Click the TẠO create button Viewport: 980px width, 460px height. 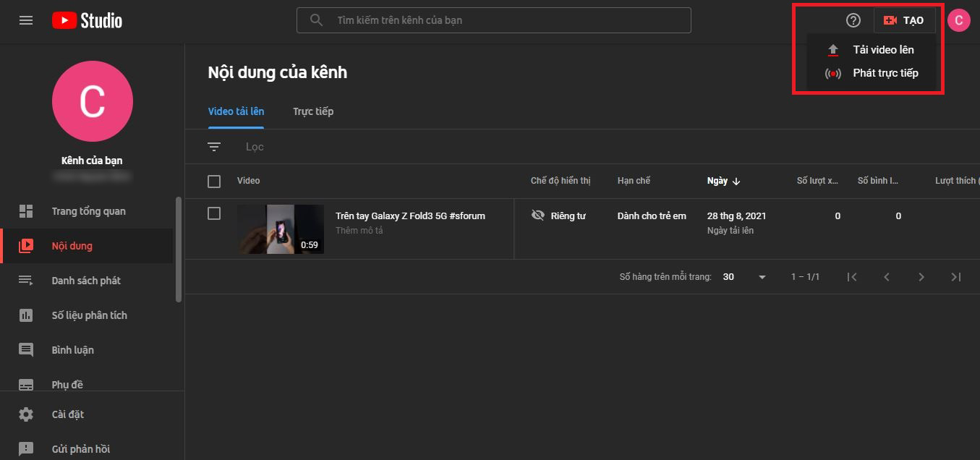(x=904, y=20)
